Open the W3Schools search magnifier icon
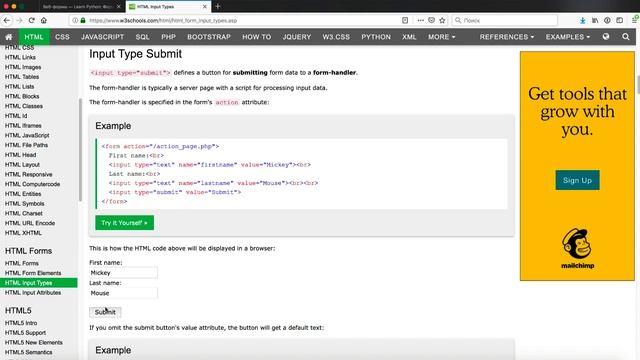Screen dimensions: 640x360 626,37
